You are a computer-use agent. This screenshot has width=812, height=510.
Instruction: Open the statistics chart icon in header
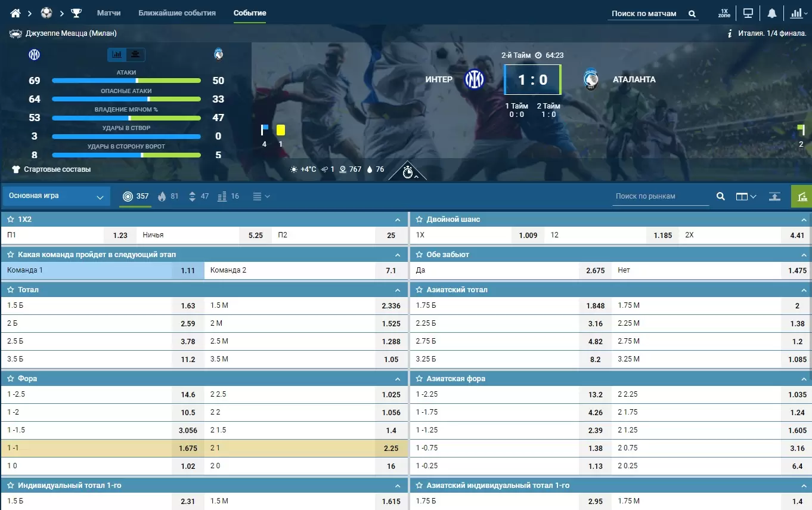point(796,13)
